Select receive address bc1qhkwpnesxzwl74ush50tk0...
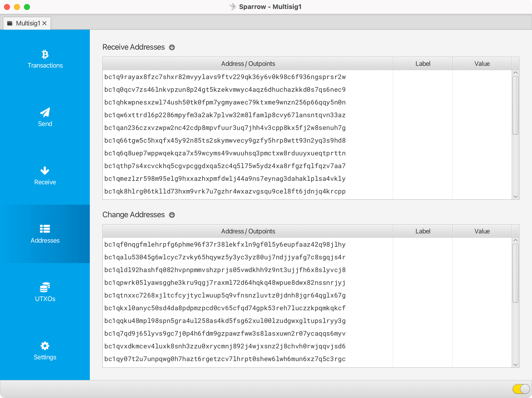 coord(225,102)
